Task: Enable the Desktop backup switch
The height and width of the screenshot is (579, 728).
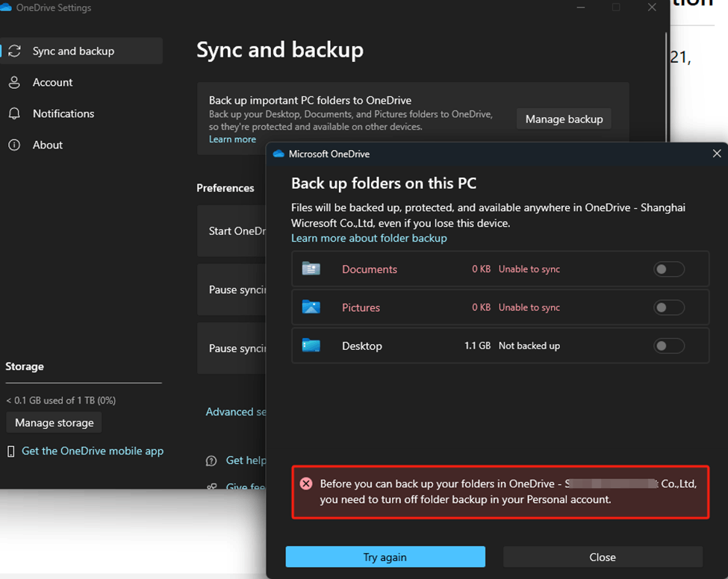Action: pos(668,345)
